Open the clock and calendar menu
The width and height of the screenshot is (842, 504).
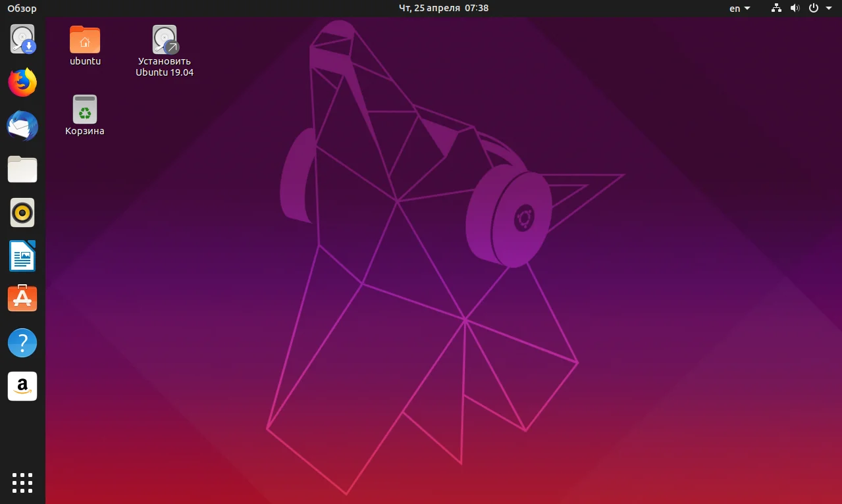[444, 9]
